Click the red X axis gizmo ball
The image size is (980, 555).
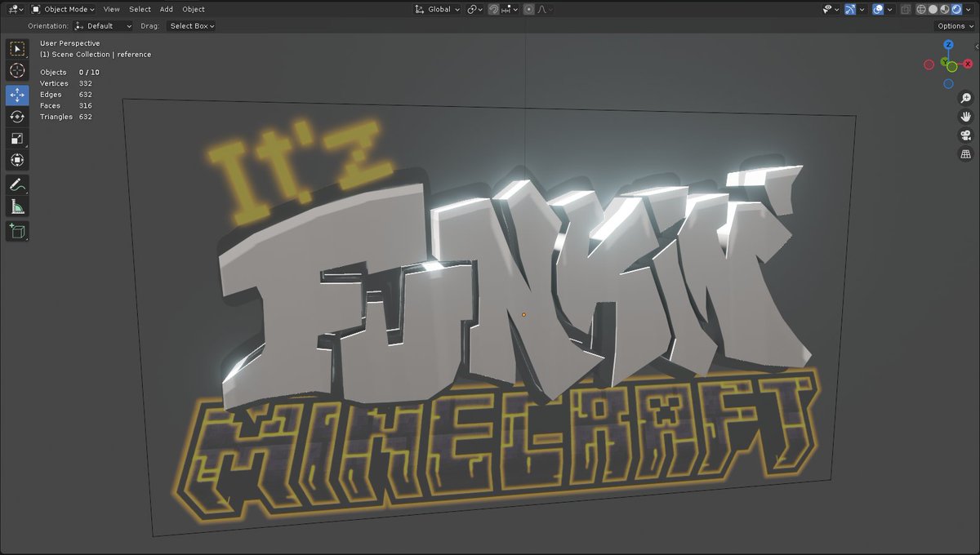968,64
